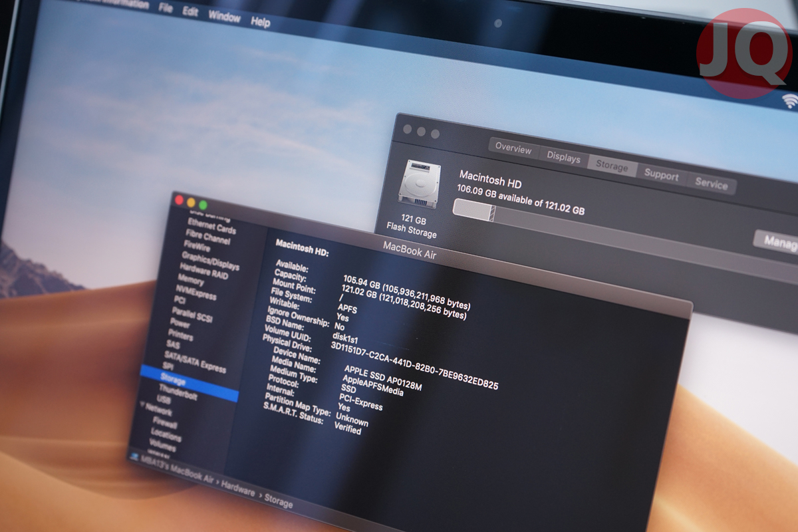Click "MBA13's MacBook Air" in the path bar

point(176,469)
